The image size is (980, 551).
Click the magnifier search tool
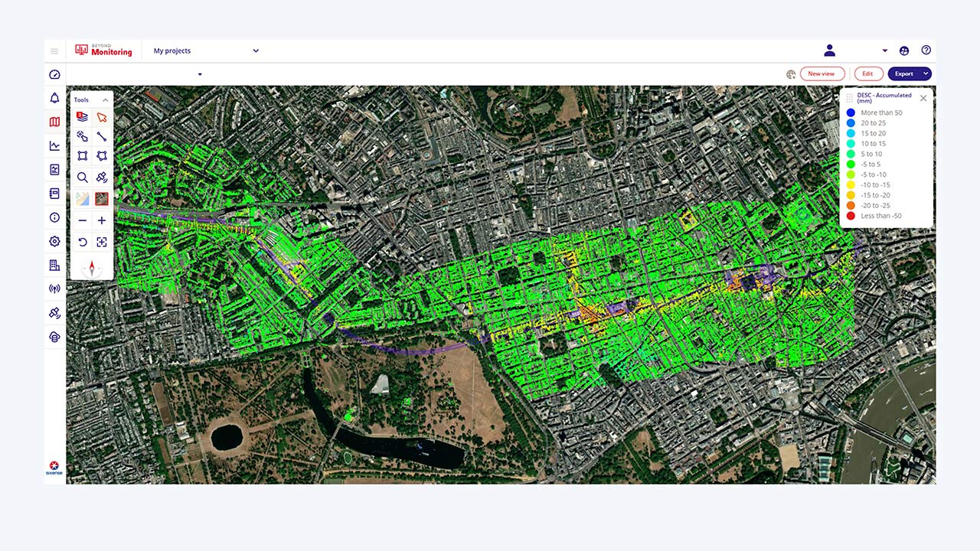(x=83, y=178)
